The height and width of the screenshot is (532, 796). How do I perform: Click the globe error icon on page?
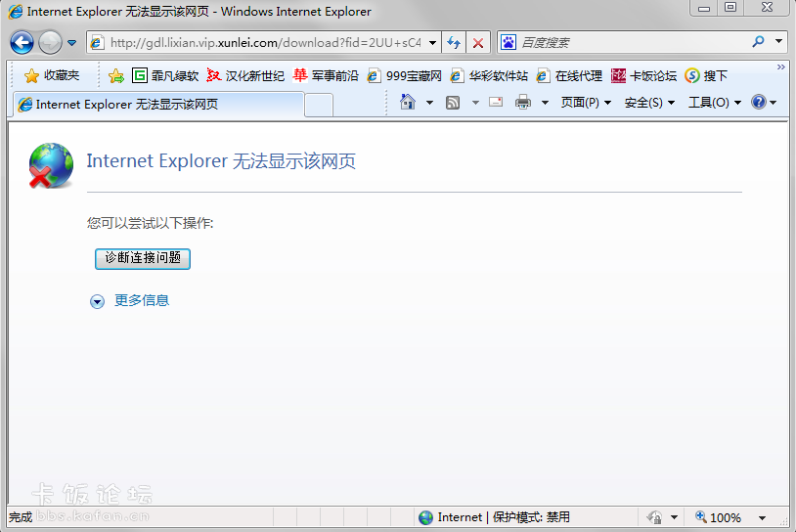pos(51,165)
